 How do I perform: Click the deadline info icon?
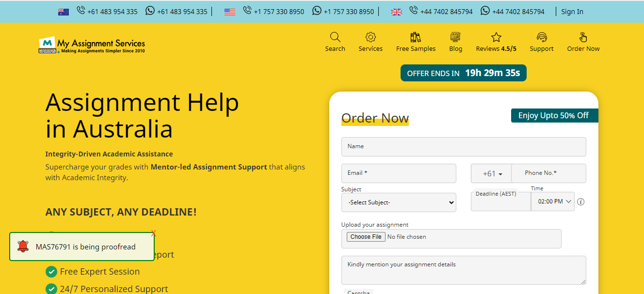pyautogui.click(x=581, y=202)
